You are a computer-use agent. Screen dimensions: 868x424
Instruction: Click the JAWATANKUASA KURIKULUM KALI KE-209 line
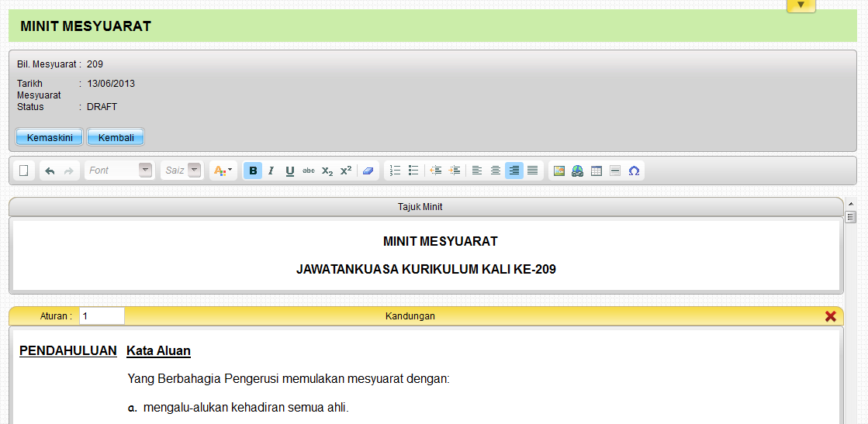426,270
